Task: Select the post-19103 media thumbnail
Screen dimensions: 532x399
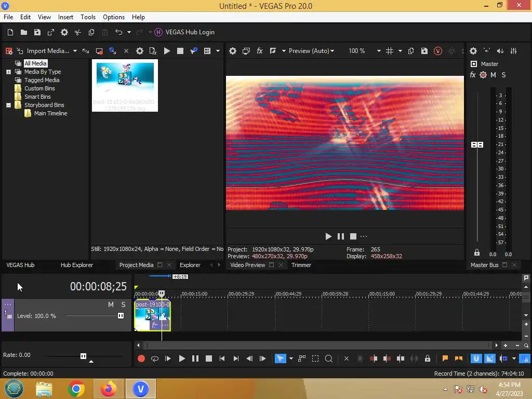Action: click(125, 86)
